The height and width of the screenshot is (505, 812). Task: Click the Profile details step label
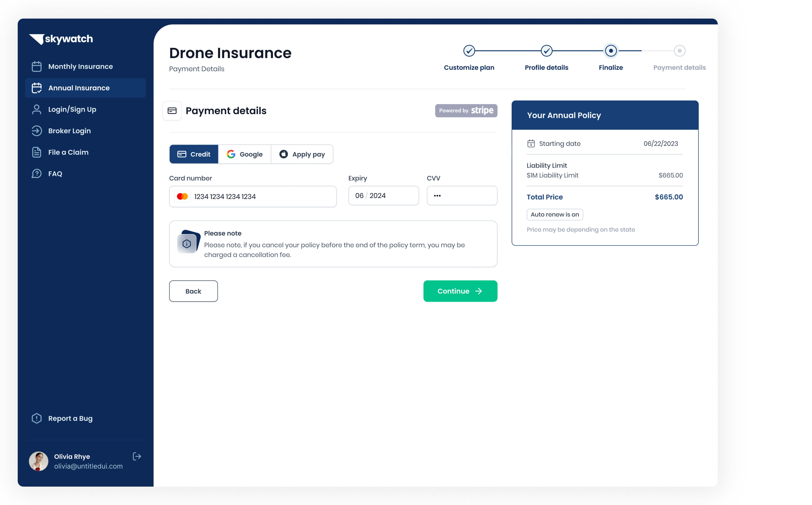[546, 67]
